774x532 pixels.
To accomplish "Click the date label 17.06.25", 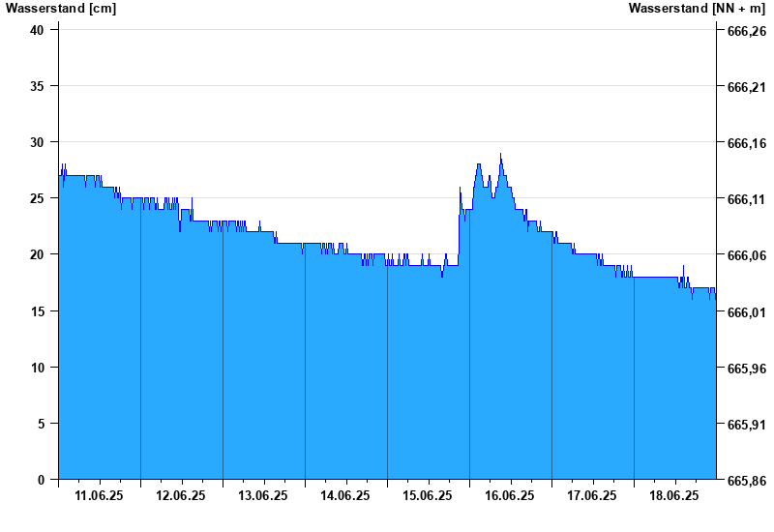I will [592, 495].
